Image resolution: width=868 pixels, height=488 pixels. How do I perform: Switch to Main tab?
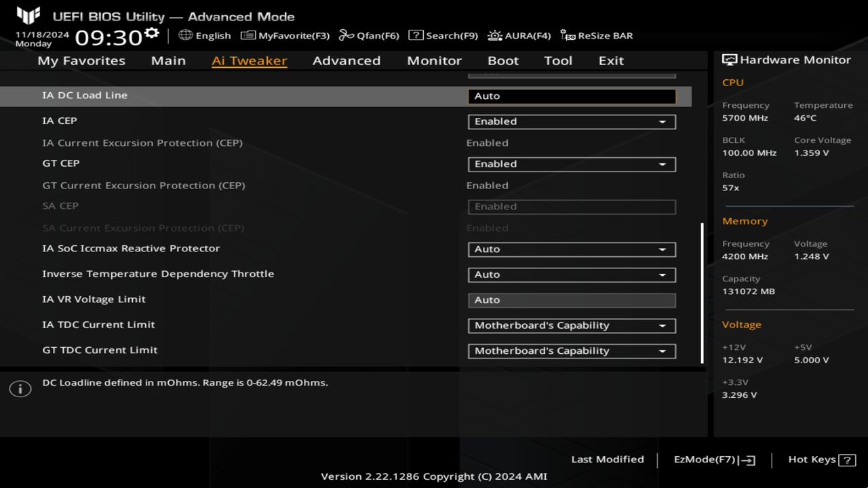coord(168,60)
